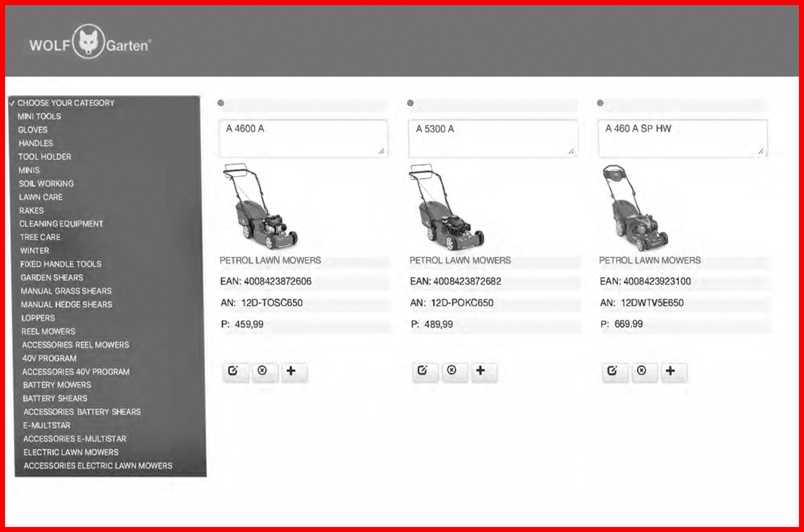The width and height of the screenshot is (804, 532).
Task: Edit the A 5300 A product entry
Action: 423,371
